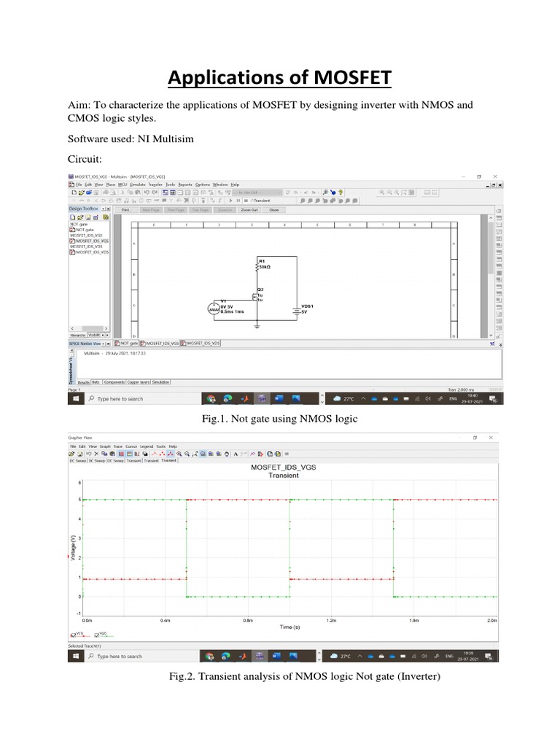Click the Open file icon in Grapher View toolbar
This screenshot has width=560, height=747.
coord(72,454)
